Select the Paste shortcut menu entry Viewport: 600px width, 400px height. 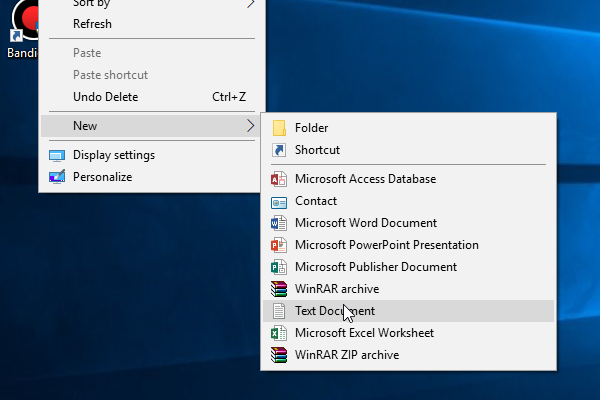(x=110, y=75)
